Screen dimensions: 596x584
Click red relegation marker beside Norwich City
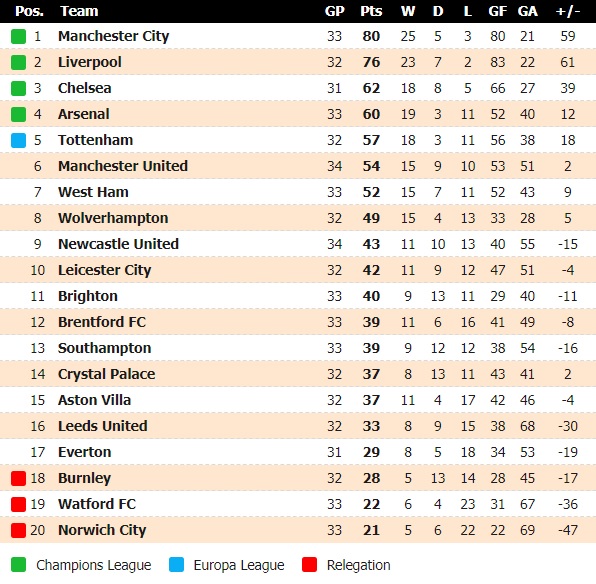point(18,530)
